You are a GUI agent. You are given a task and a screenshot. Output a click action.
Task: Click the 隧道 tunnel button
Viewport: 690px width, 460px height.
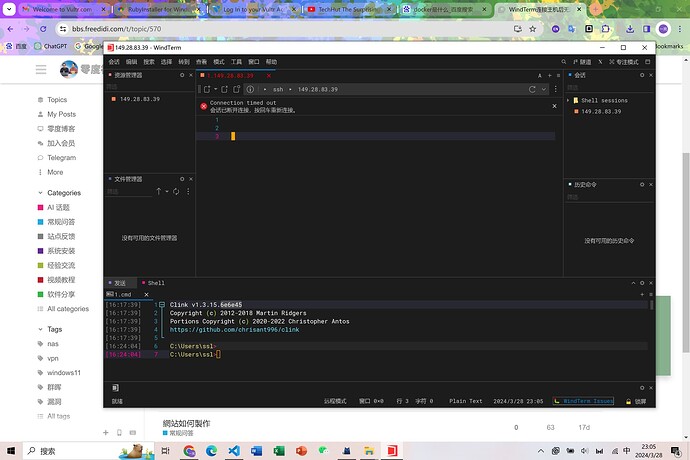pyautogui.click(x=582, y=62)
